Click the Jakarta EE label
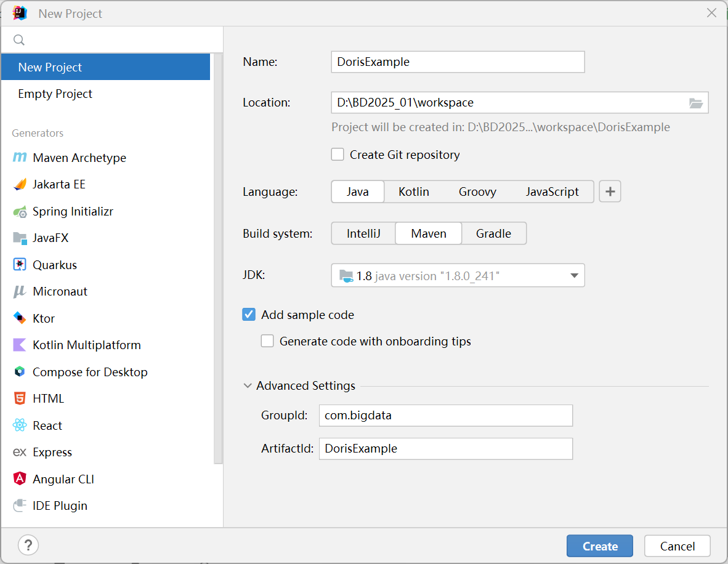This screenshot has width=728, height=564. (59, 185)
